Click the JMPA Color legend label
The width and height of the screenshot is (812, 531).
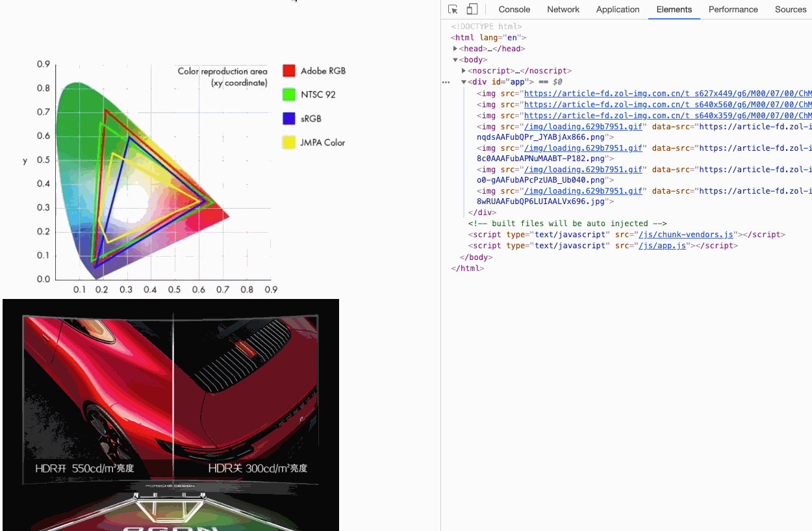pyautogui.click(x=323, y=142)
